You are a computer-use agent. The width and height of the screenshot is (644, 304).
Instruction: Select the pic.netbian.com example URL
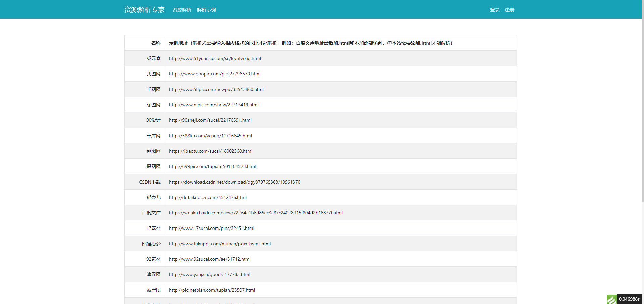212,290
